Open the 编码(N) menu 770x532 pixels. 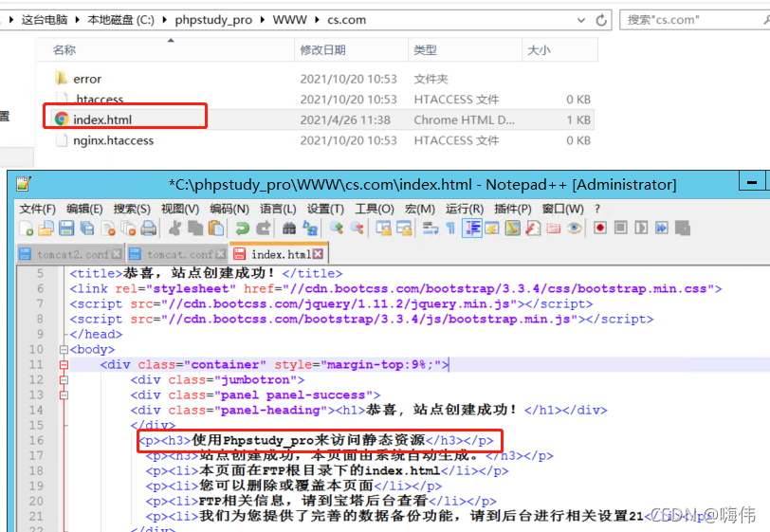point(229,210)
